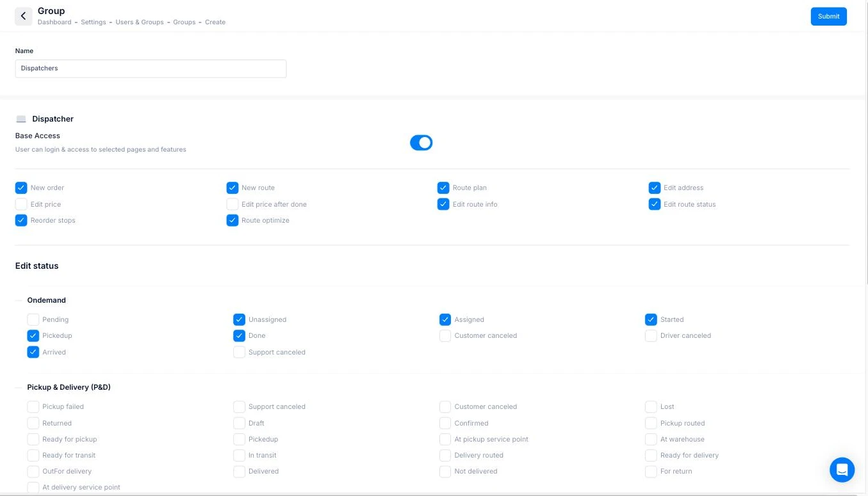This screenshot has width=868, height=496.
Task: Submit the new group form
Action: (828, 17)
